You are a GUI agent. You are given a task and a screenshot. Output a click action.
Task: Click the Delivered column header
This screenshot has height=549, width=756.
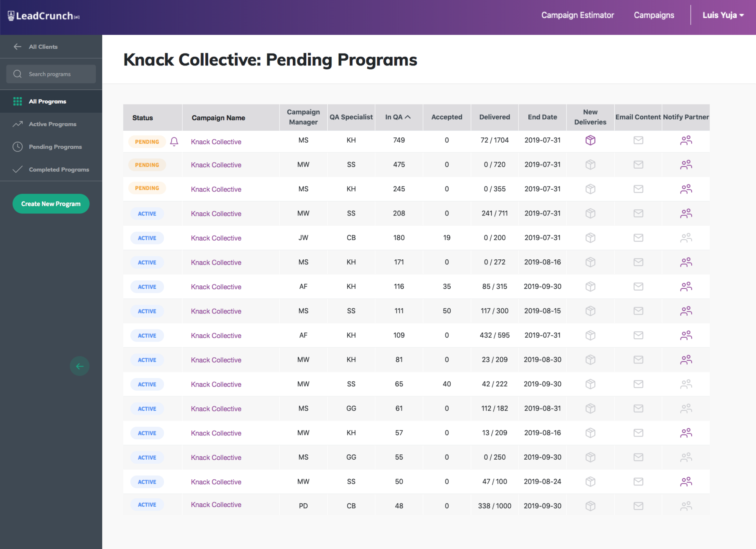tap(494, 117)
